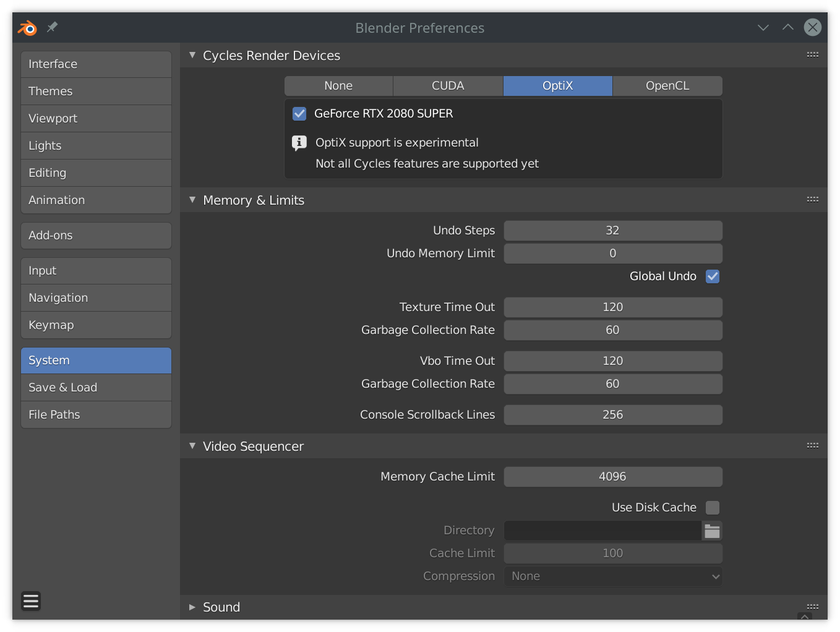
Task: Click the disk cache Directory text field
Action: [603, 531]
